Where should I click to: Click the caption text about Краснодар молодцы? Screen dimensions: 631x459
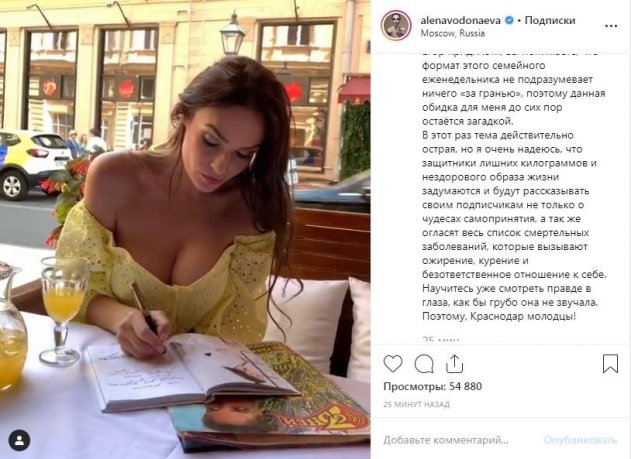(499, 316)
